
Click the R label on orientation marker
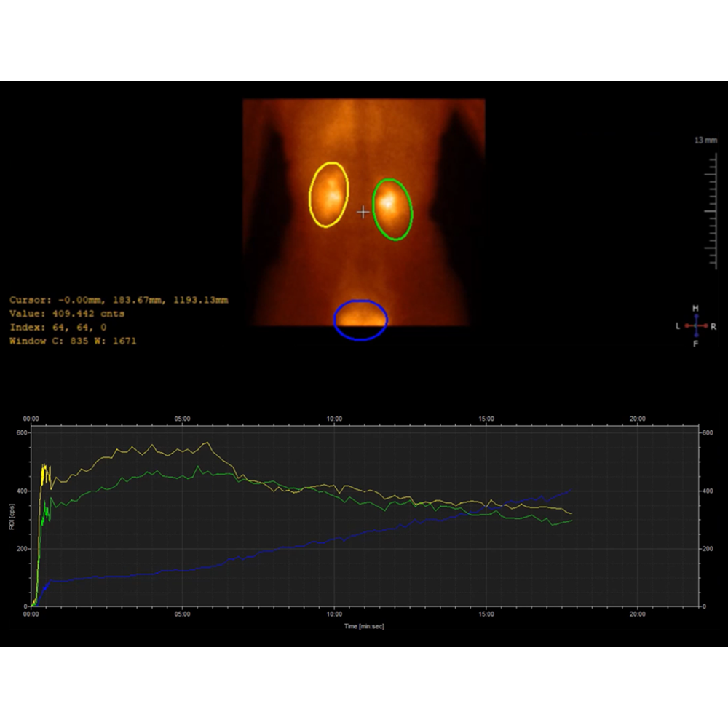pos(713,326)
